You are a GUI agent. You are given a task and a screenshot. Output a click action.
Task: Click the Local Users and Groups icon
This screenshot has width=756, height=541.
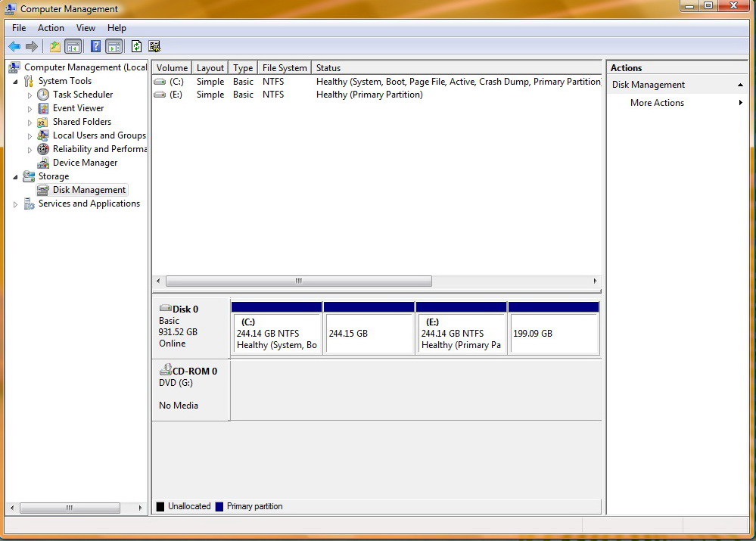click(43, 135)
